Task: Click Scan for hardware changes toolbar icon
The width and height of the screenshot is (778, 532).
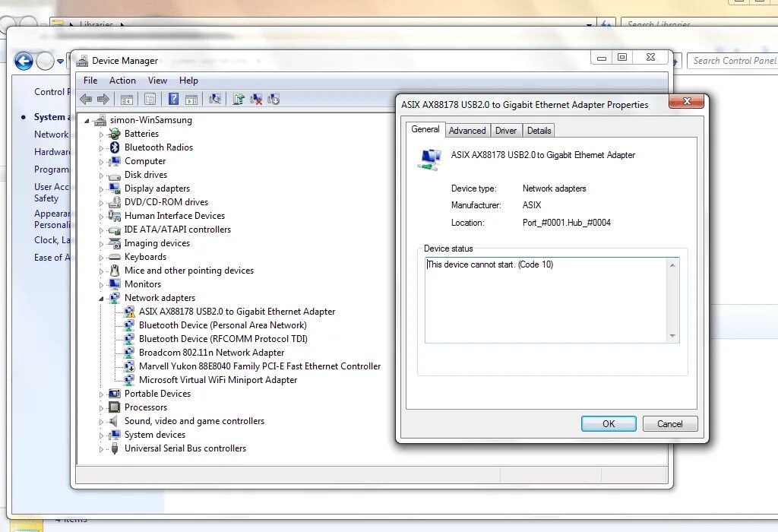Action: (215, 100)
